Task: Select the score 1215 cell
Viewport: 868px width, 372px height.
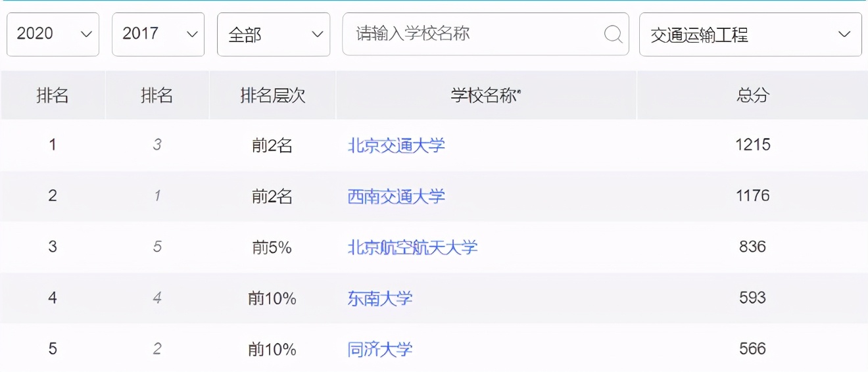Action: point(752,145)
